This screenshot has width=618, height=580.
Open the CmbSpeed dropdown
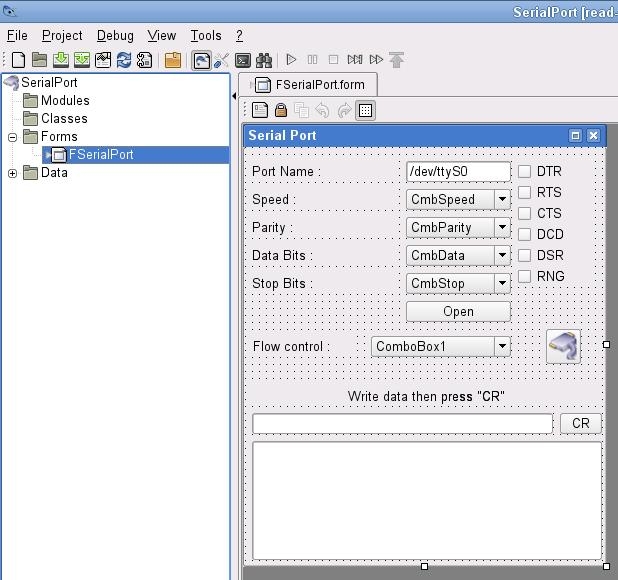pyautogui.click(x=502, y=199)
